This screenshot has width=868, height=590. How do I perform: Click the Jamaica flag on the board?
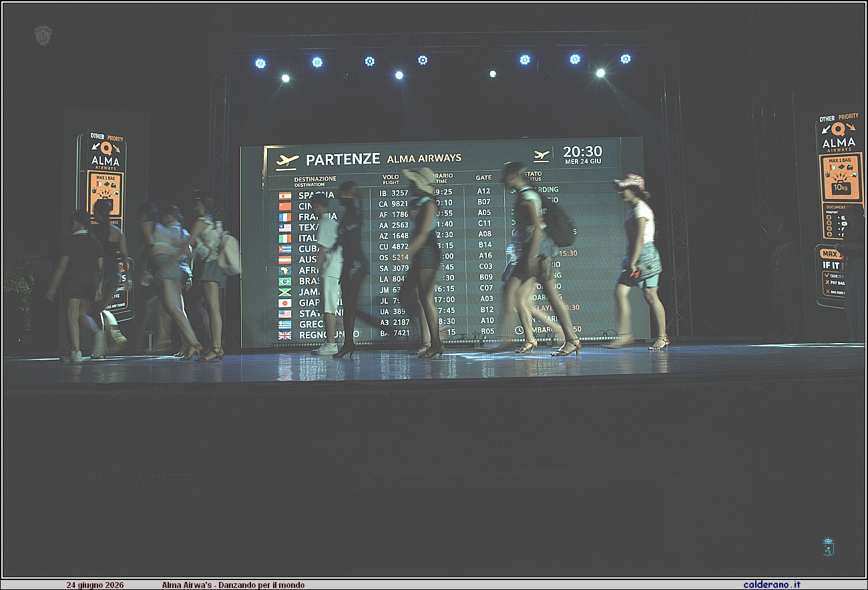[x=285, y=292]
